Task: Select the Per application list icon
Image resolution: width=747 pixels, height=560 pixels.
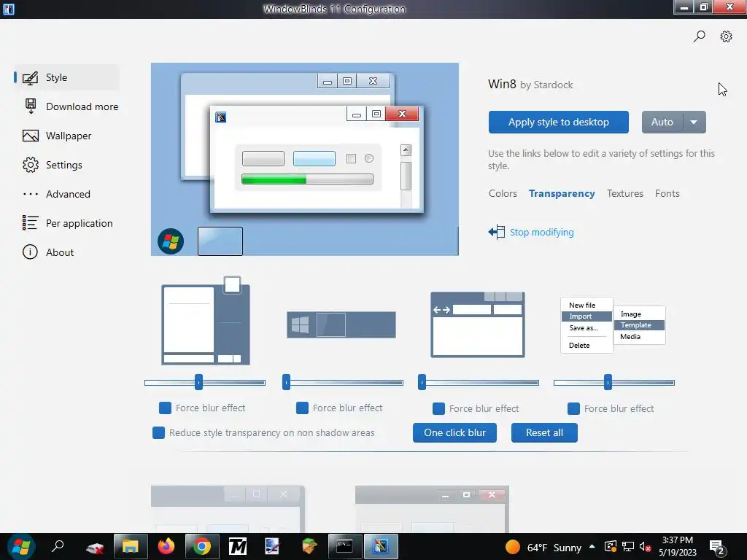Action: coord(31,223)
